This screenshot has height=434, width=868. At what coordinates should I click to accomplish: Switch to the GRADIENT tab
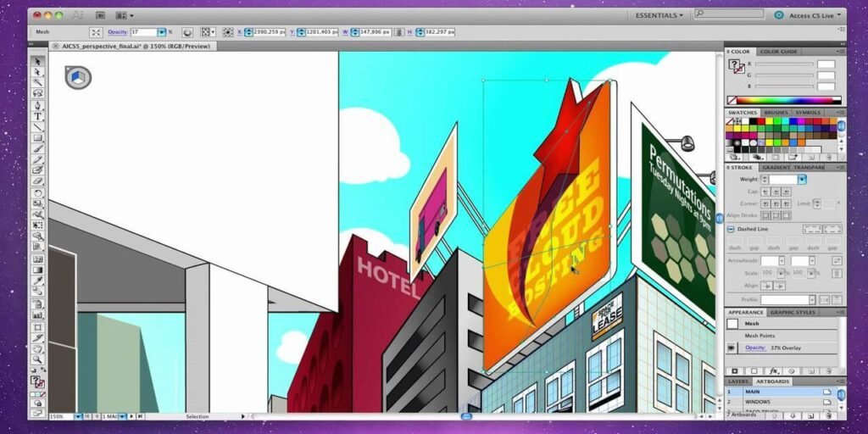(775, 167)
